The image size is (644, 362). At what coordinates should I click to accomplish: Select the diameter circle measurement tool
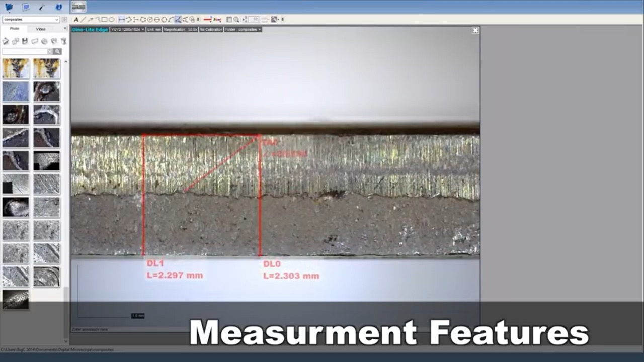[156, 20]
